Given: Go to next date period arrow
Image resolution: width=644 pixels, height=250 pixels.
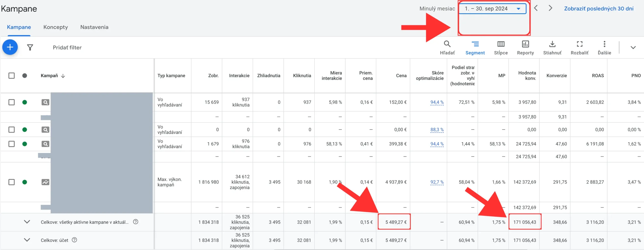Looking at the screenshot, I should coord(550,8).
